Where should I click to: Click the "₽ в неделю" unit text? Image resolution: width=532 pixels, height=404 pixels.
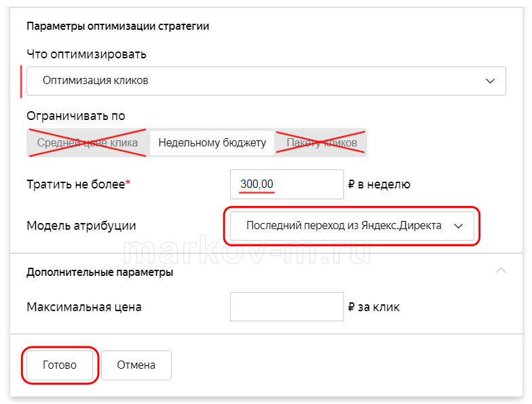pyautogui.click(x=379, y=184)
